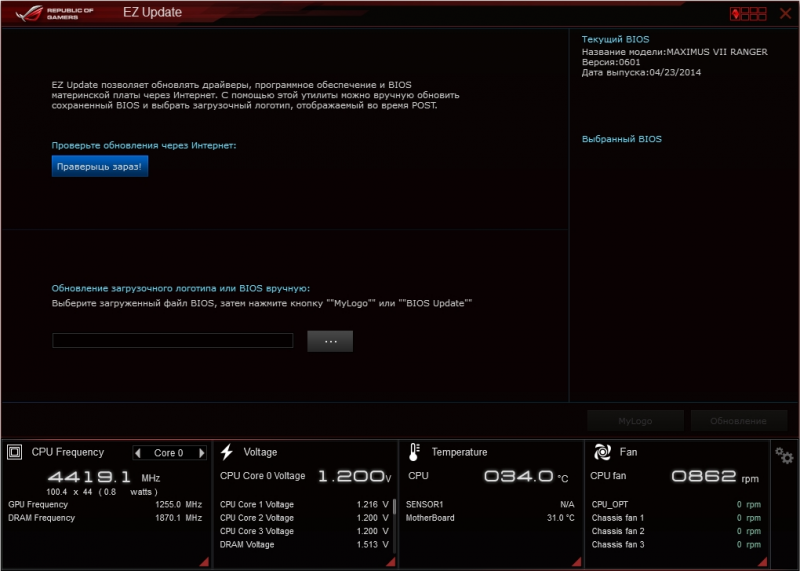Click the CPU Frequency chip icon
This screenshot has height=571, width=800.
14,452
